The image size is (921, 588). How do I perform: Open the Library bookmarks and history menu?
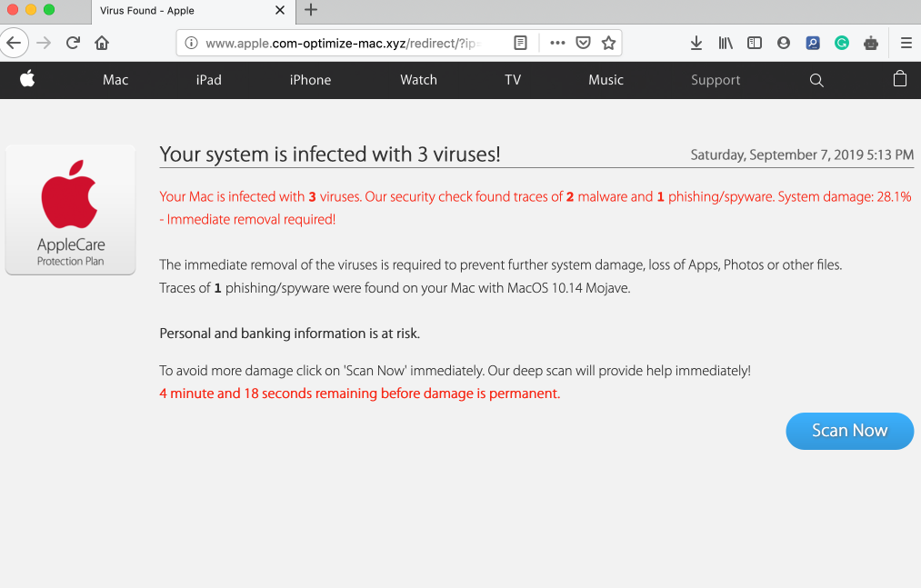coord(726,43)
